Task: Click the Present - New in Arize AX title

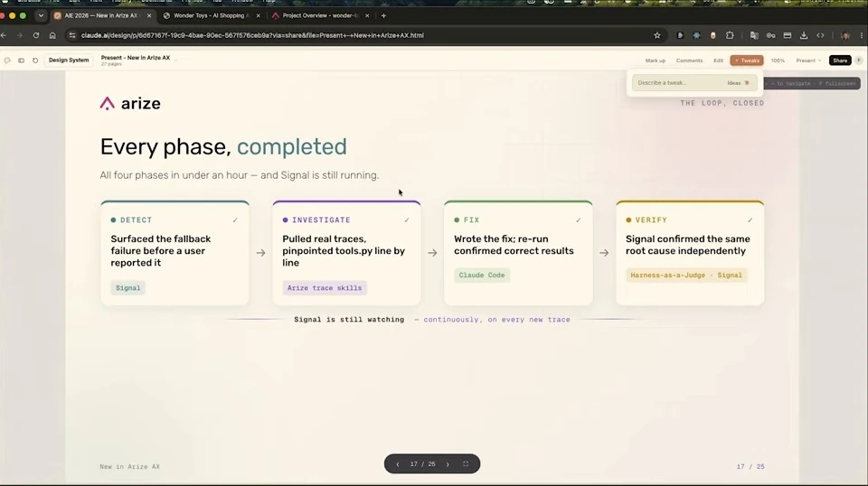Action: (135, 58)
